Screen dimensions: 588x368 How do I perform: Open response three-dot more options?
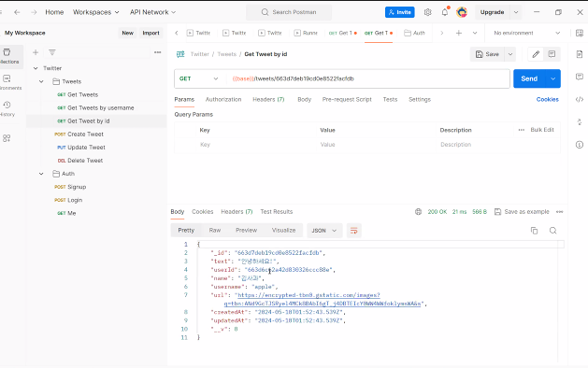560,212
